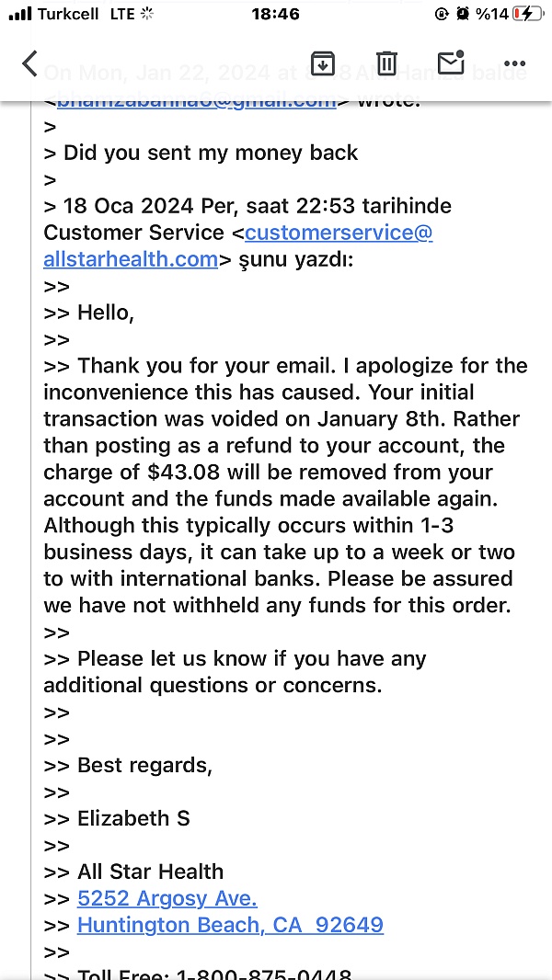
Task: Tap the Elizabeth S signature line
Action: (x=133, y=818)
